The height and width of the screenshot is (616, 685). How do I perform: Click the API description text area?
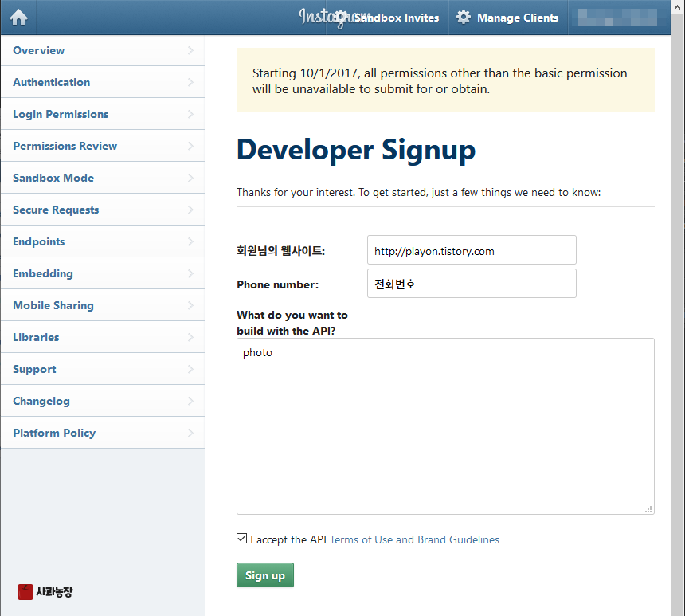[445, 426]
